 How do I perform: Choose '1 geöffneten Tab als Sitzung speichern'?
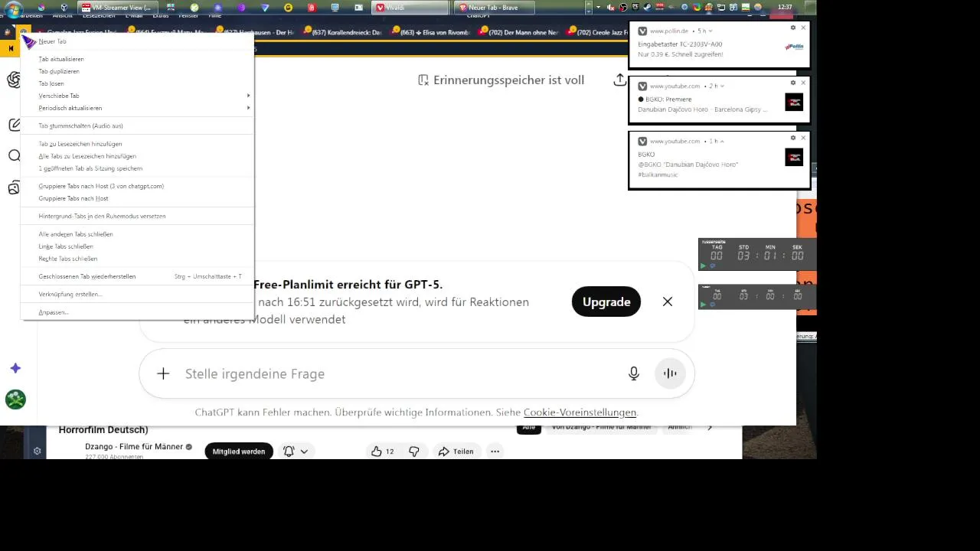[137, 168]
